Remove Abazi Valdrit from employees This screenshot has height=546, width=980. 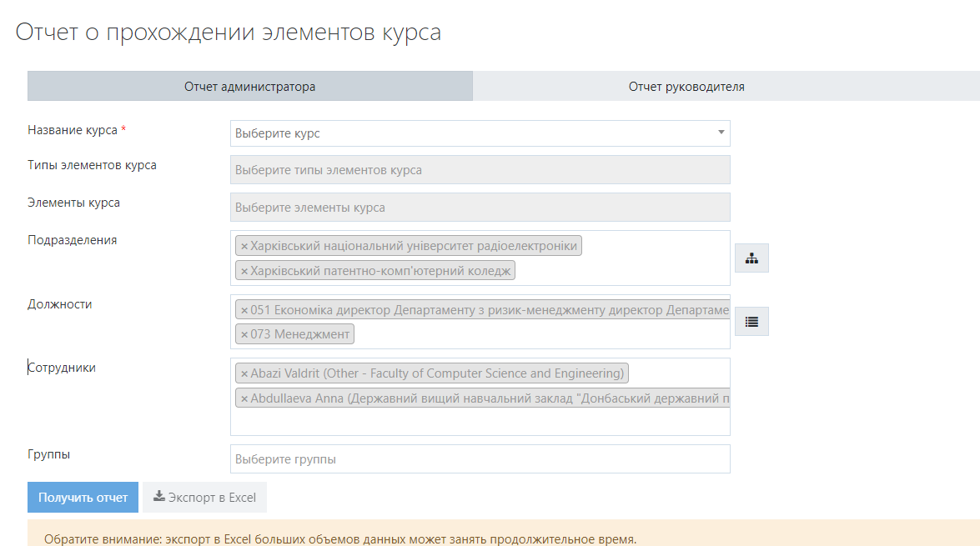244,373
